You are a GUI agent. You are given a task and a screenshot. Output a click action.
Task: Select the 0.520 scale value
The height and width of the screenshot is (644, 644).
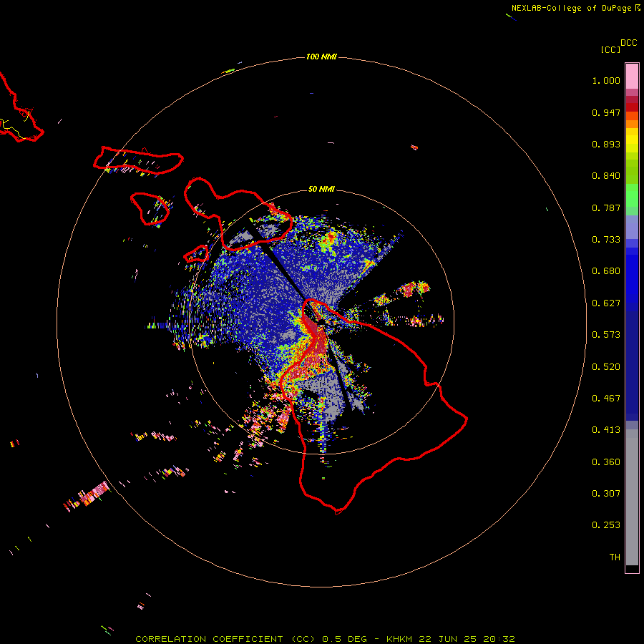click(x=606, y=367)
